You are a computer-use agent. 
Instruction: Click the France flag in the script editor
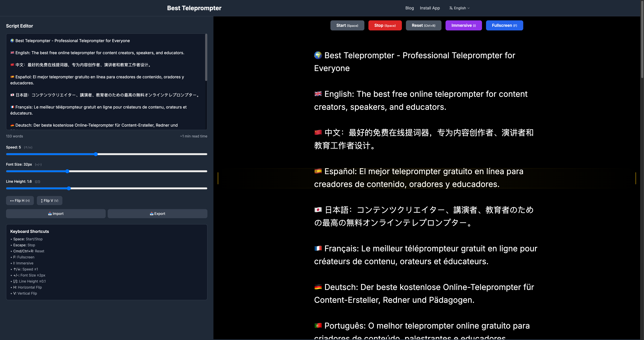12,107
